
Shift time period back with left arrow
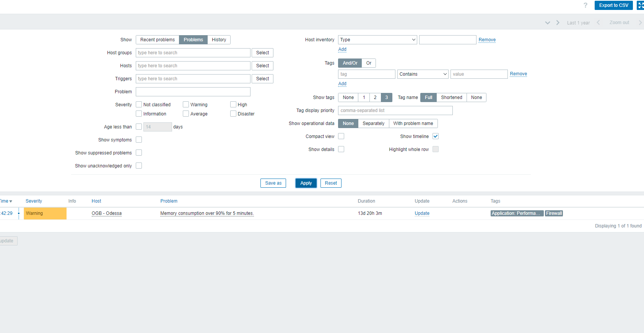(598, 23)
